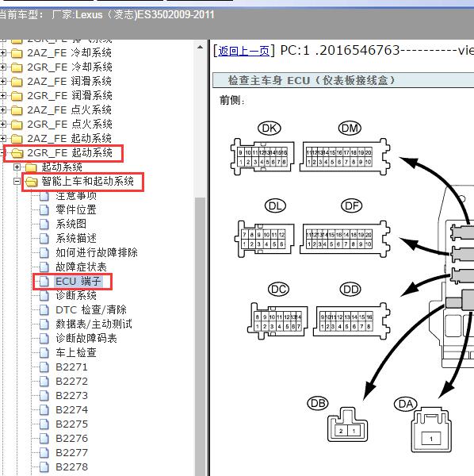
Task: Click the tree scrollbar up arrow
Action: 201,47
